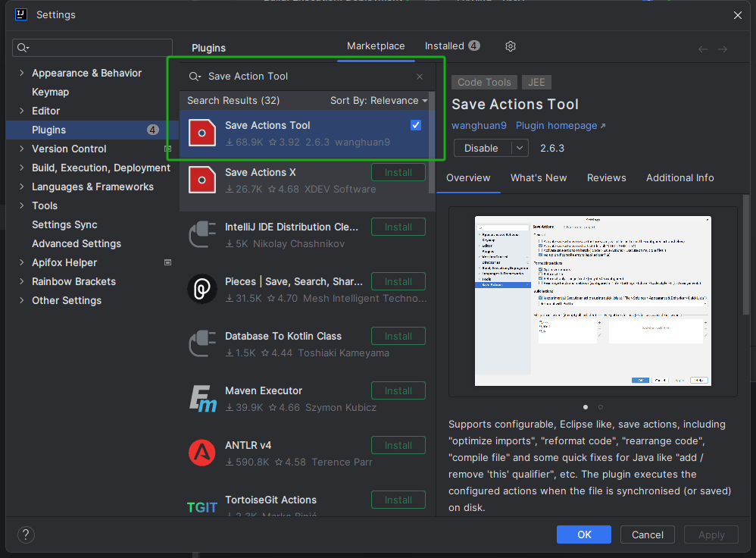Open the plugins gear settings icon

510,46
